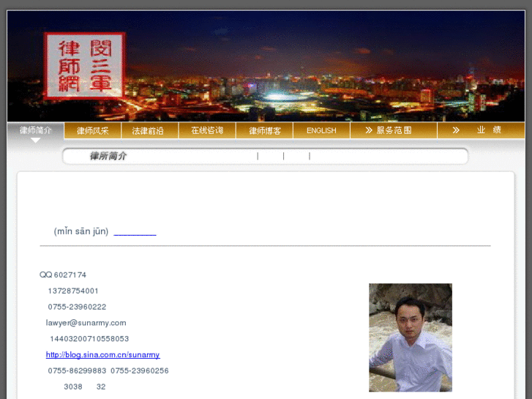Click the lawyer portrait photo
Viewport: 532px width, 399px height.
coord(411,338)
